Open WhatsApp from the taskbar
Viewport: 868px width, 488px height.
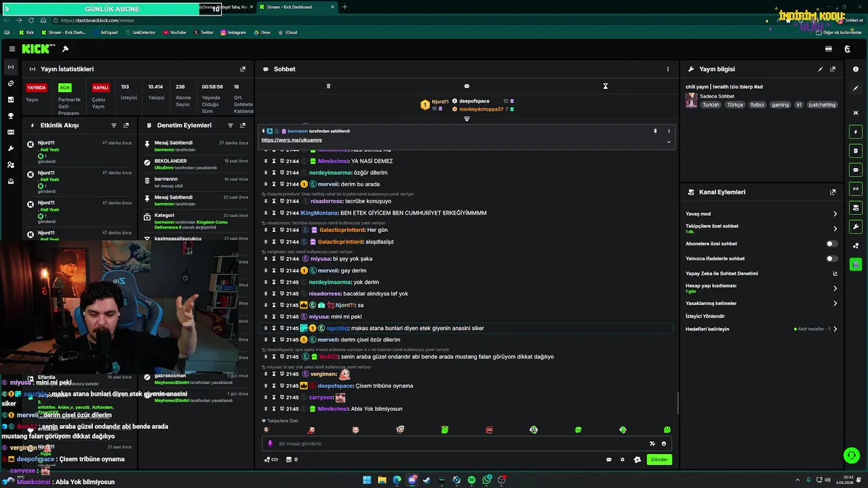(487, 480)
